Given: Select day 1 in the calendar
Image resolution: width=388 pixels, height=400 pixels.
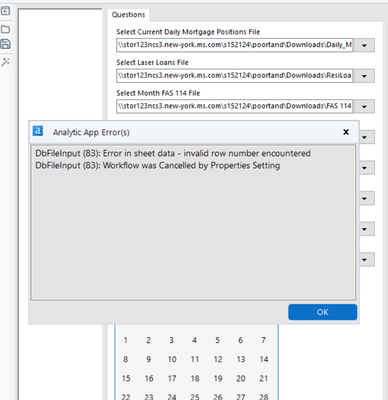Looking at the screenshot, I should (x=125, y=340).
